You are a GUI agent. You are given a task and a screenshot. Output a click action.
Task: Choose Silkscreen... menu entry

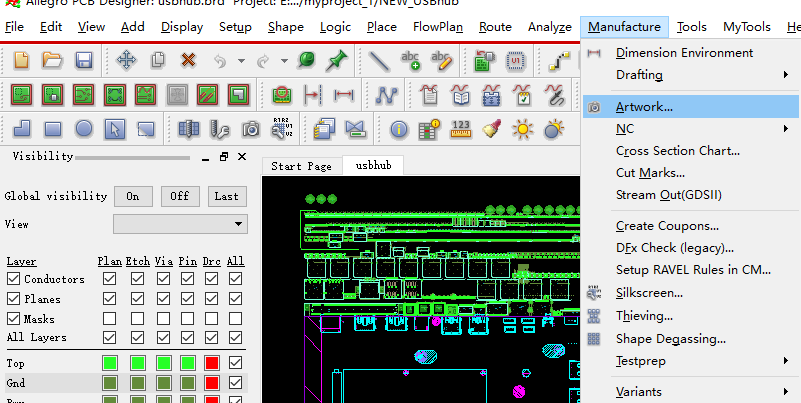coord(690,293)
